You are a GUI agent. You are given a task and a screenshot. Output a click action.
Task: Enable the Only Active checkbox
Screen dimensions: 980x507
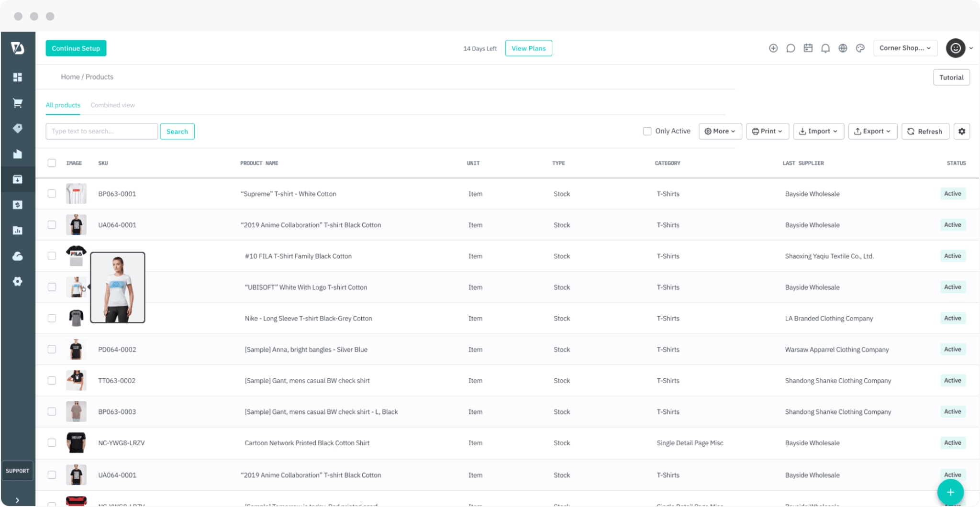(x=647, y=132)
